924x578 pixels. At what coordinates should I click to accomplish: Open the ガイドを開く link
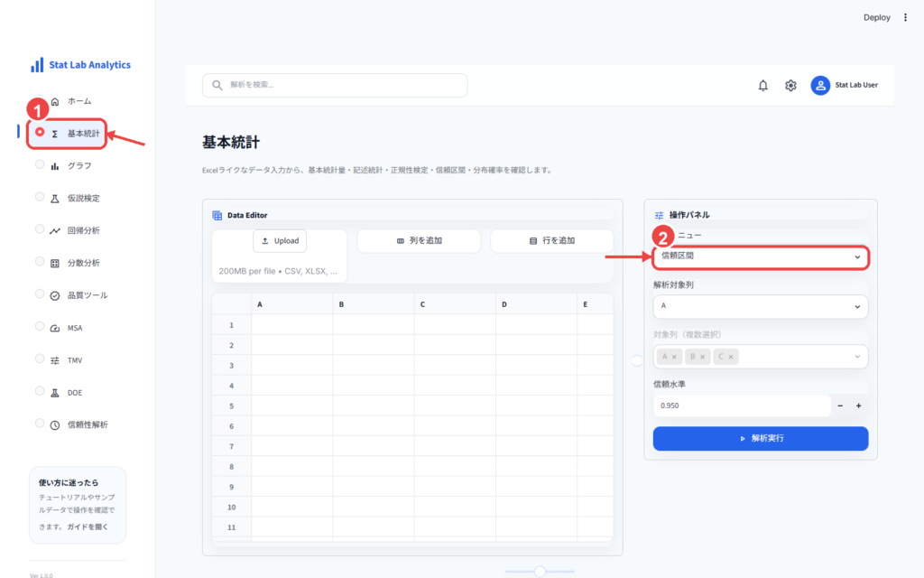(x=88, y=527)
